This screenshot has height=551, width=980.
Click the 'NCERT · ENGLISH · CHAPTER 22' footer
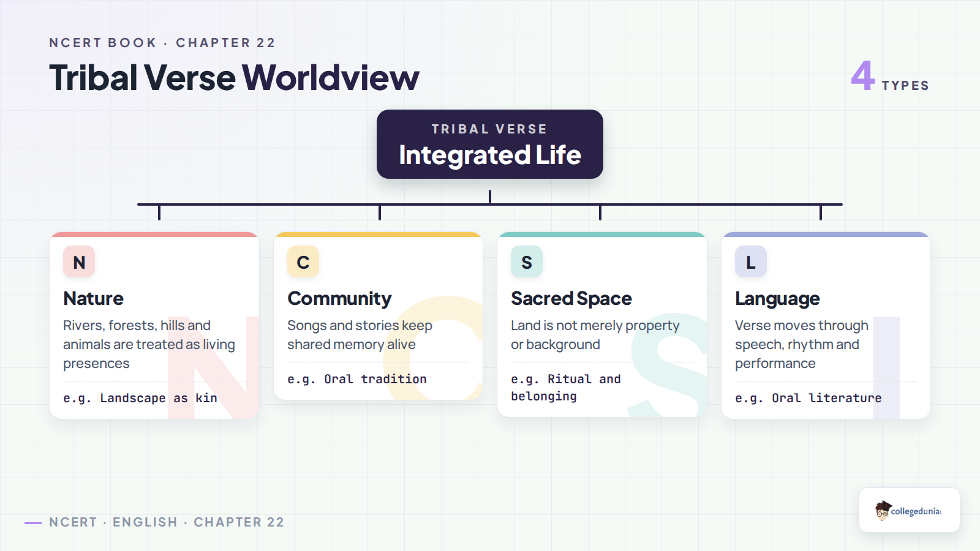coord(167,522)
